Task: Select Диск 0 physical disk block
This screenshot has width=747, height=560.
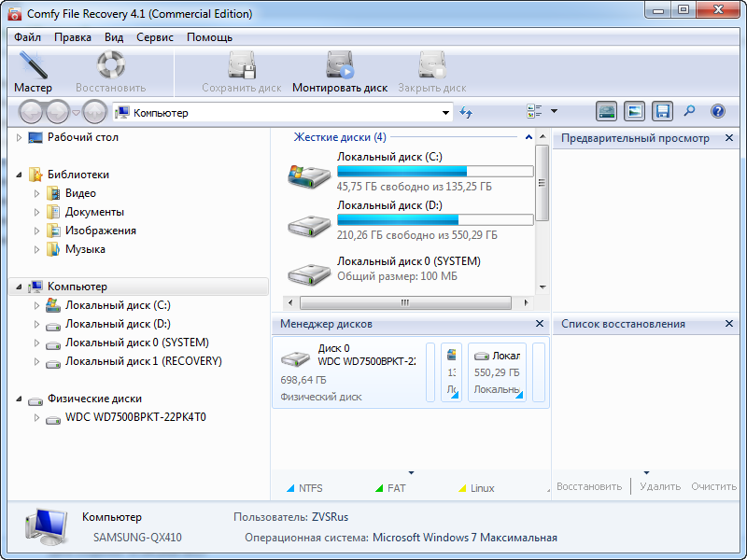Action: point(348,372)
